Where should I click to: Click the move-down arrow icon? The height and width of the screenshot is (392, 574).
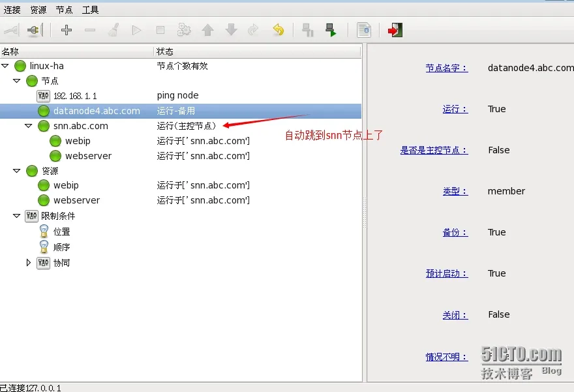click(x=231, y=30)
